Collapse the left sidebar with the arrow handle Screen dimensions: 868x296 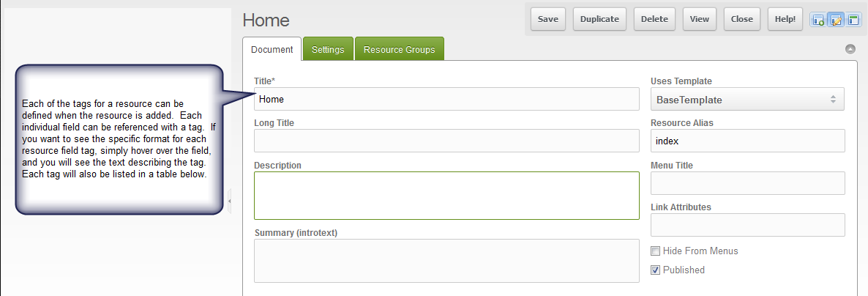pyautogui.click(x=229, y=200)
